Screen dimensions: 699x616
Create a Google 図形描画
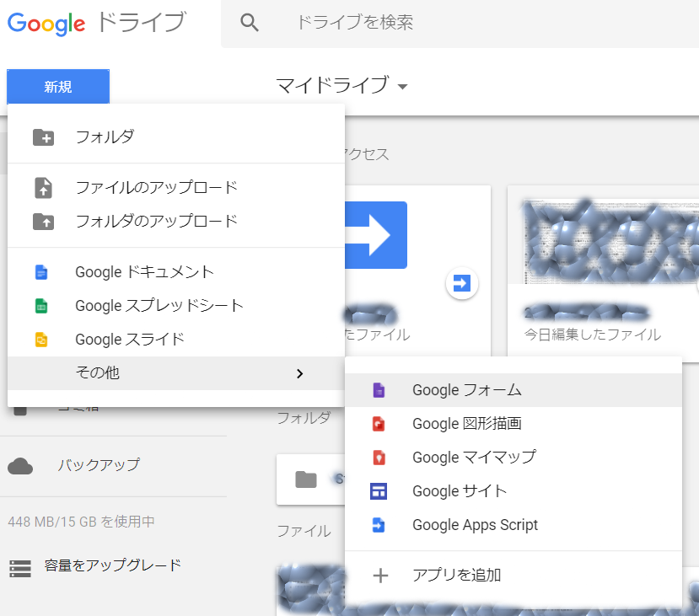[x=513, y=424]
